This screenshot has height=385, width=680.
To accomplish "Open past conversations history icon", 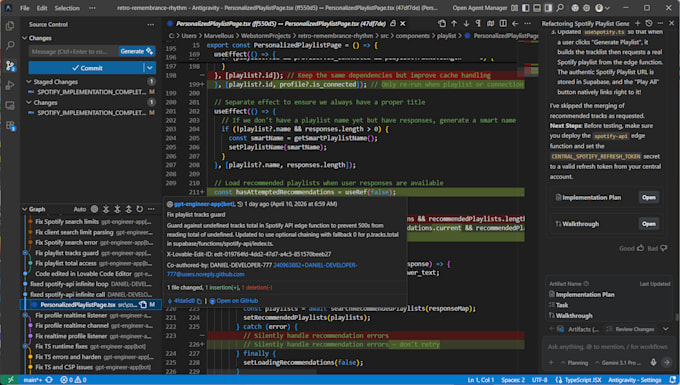I will point(649,23).
